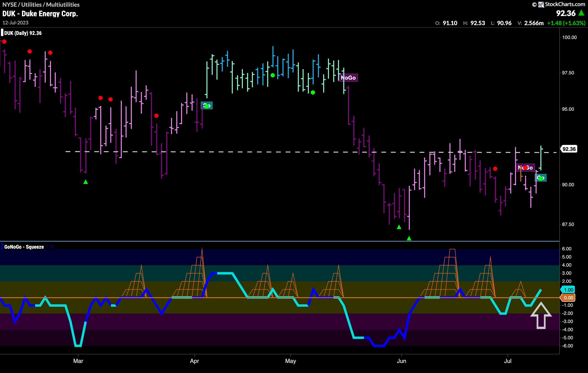This screenshot has height=373, width=588.
Task: Click the 95.00 price axis label
Action: point(568,109)
